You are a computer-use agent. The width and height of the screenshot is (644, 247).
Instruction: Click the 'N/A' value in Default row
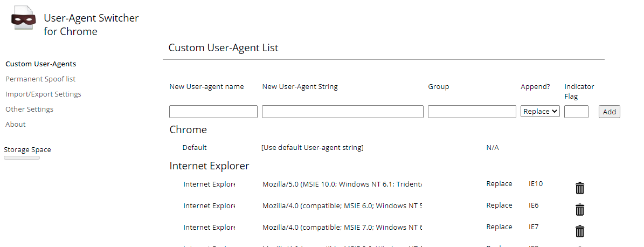(x=493, y=148)
